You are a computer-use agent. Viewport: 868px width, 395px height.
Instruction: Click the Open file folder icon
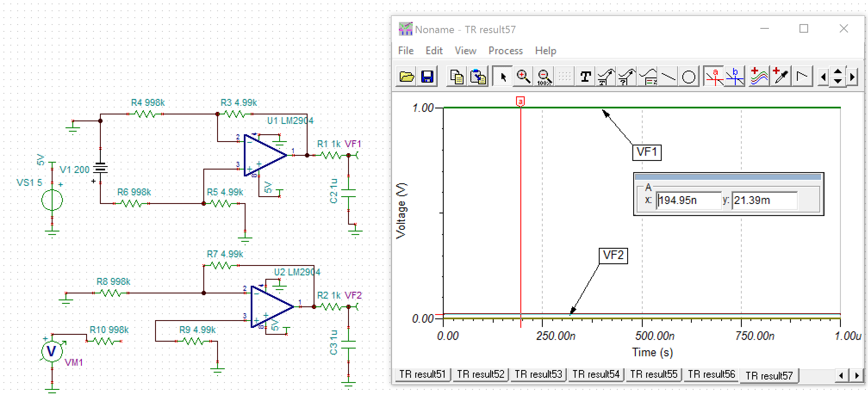tap(406, 77)
